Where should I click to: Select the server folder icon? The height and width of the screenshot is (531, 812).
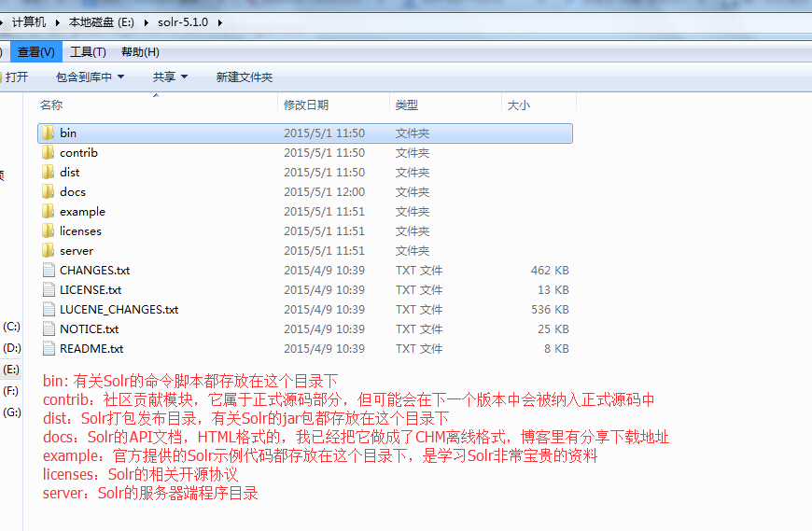click(48, 250)
